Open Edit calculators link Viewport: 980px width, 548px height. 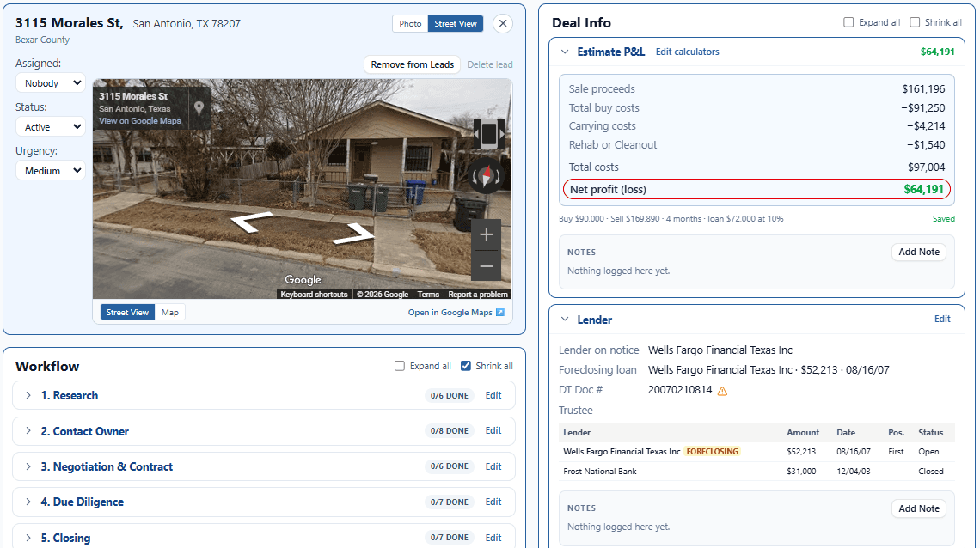click(x=688, y=52)
